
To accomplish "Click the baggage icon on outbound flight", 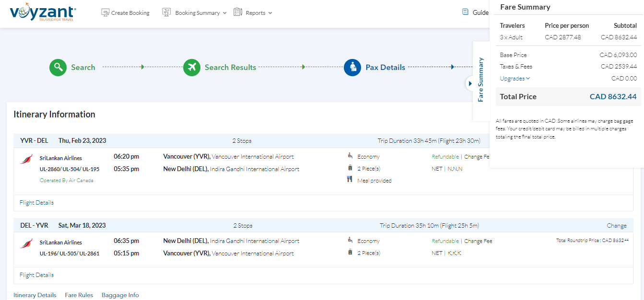I will [x=350, y=168].
